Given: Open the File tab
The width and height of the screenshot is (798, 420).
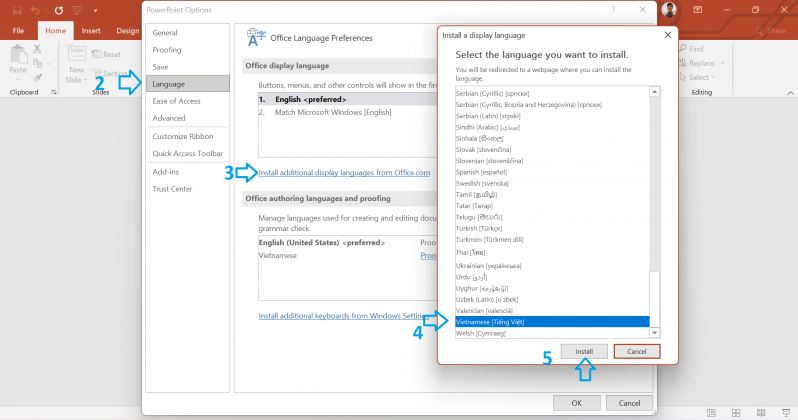Looking at the screenshot, I should (x=18, y=31).
